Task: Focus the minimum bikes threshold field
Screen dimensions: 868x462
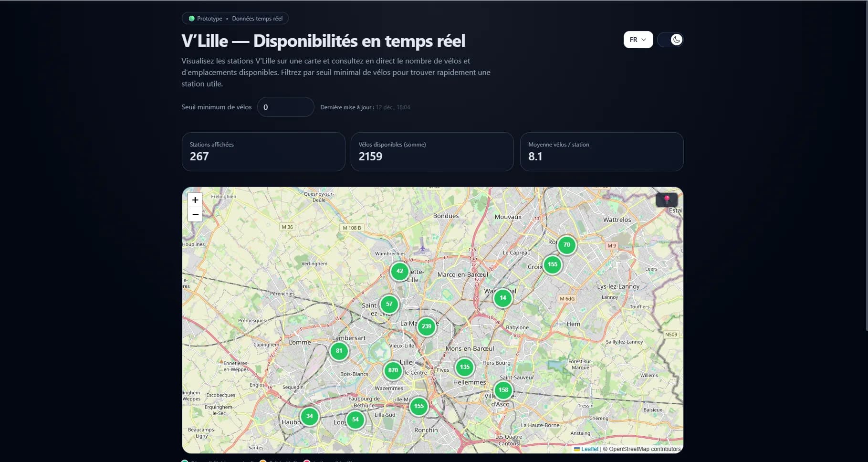Action: (285, 107)
